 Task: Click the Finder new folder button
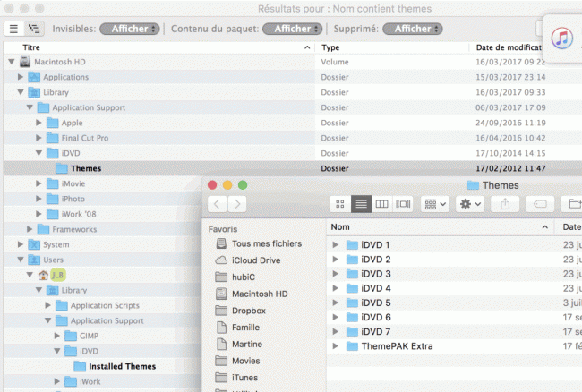(x=572, y=203)
